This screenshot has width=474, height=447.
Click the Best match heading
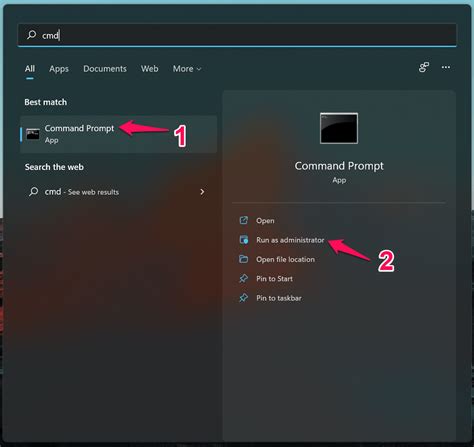click(46, 102)
